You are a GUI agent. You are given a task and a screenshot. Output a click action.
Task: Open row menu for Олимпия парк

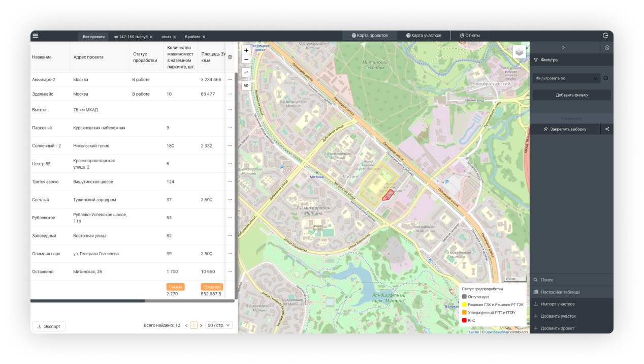[230, 254]
